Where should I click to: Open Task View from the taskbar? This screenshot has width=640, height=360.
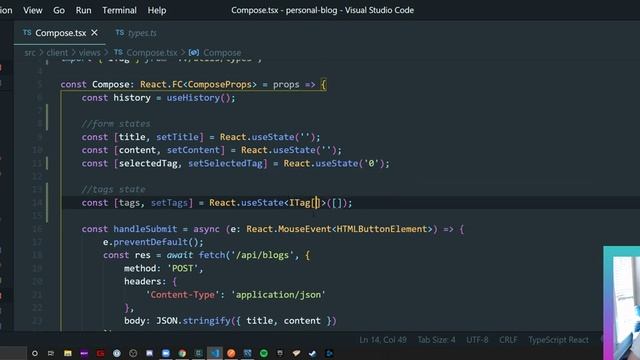(51, 353)
